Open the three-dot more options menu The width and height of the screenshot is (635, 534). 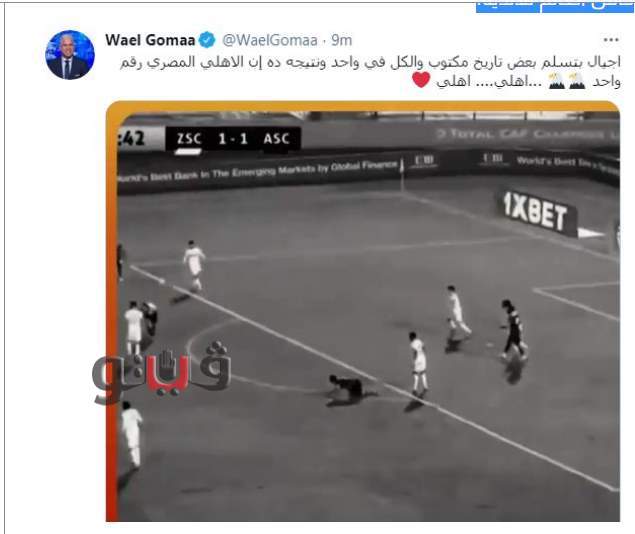(x=611, y=40)
